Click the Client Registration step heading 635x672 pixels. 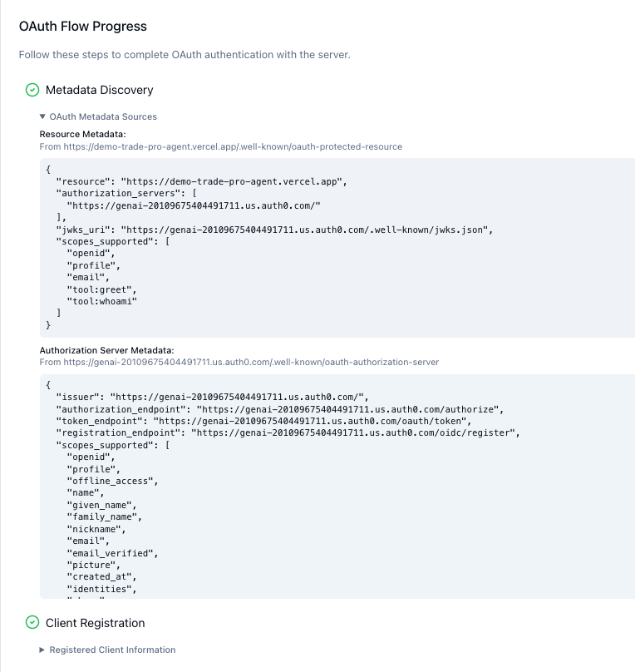click(93, 623)
